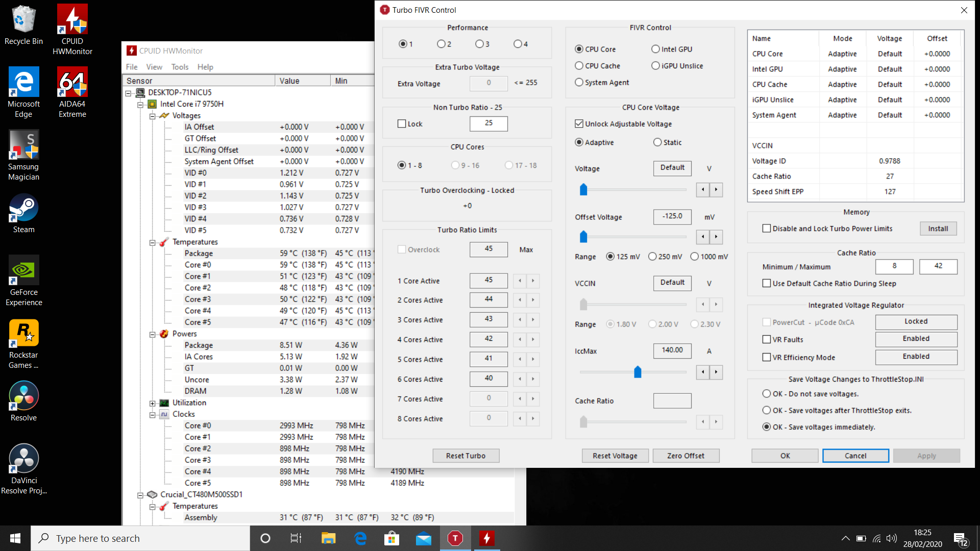Image resolution: width=980 pixels, height=551 pixels.
Task: Select System Agent radio button
Action: pyautogui.click(x=579, y=82)
